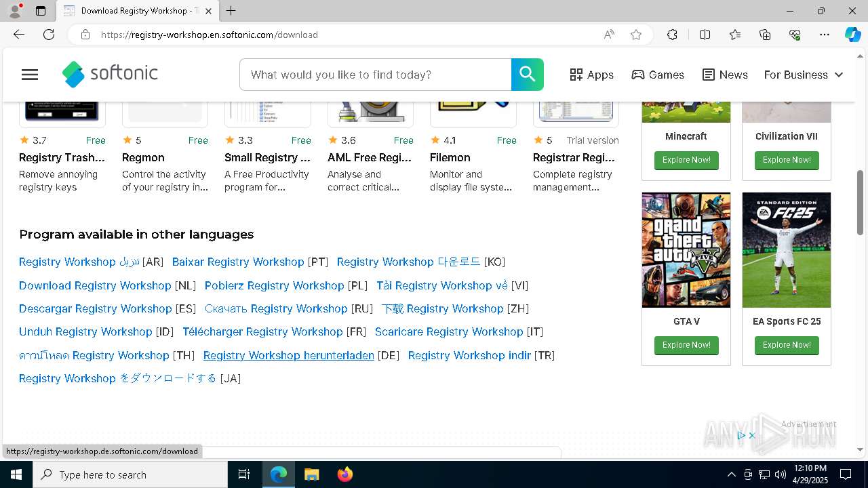Open the AML Free Registry card title
Image resolution: width=868 pixels, height=488 pixels.
point(370,157)
